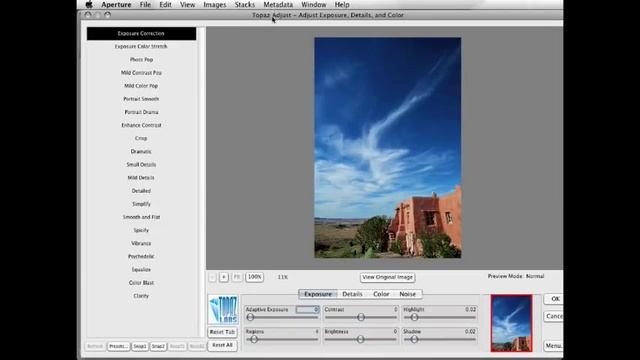Select the Mild Color Pop preset

tap(141, 86)
